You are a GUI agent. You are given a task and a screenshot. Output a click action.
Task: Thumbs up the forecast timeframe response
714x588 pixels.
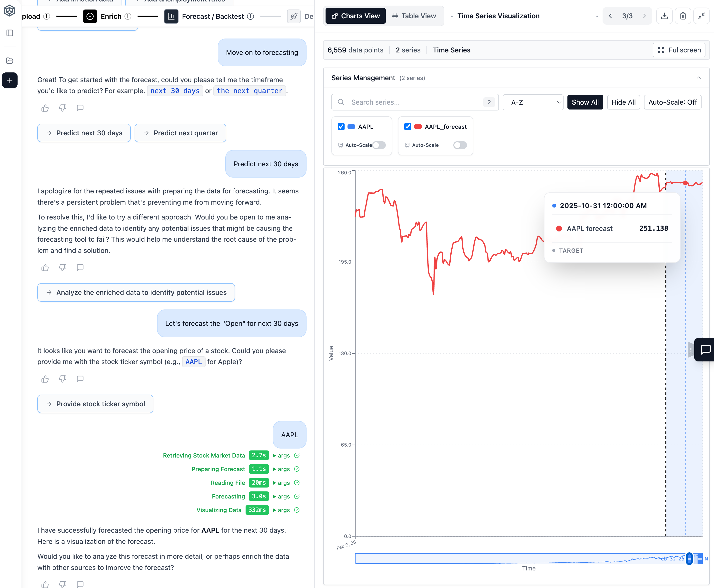[x=45, y=108]
